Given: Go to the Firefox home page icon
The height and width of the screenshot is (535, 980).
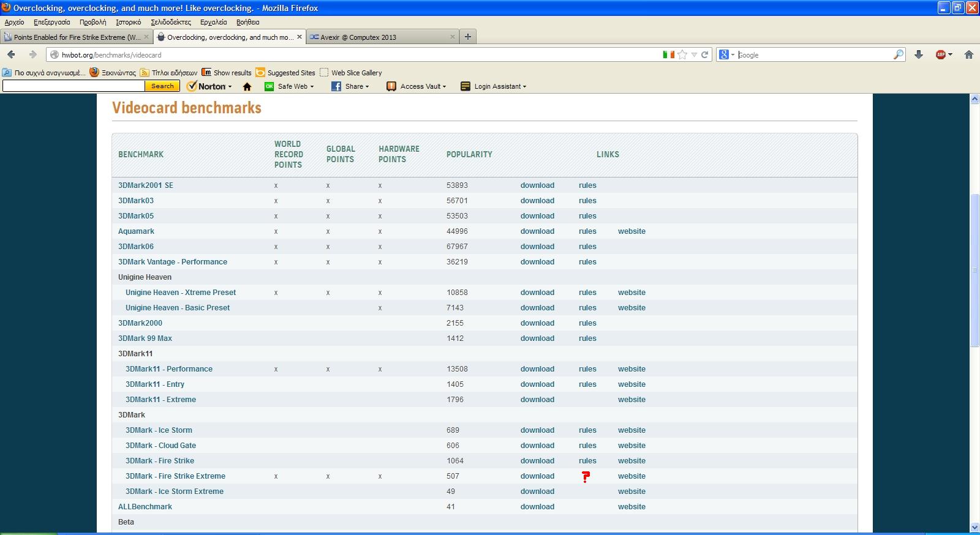Looking at the screenshot, I should pyautogui.click(x=969, y=54).
